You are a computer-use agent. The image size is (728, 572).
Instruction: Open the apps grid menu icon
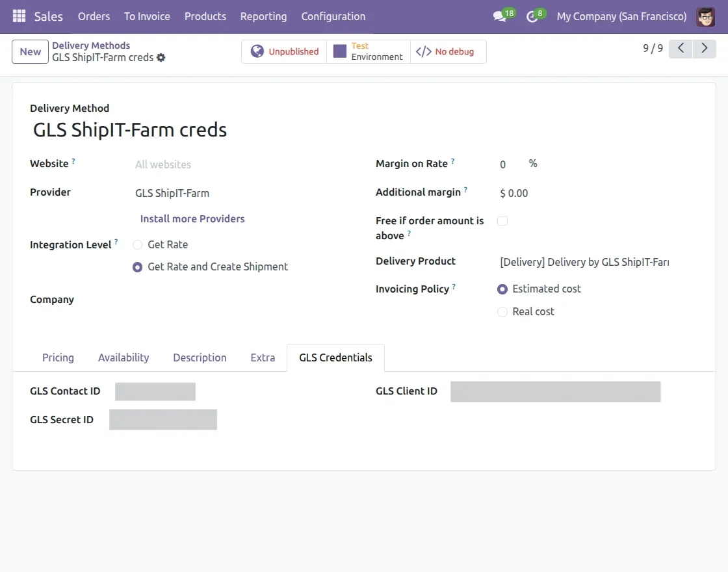click(x=19, y=16)
